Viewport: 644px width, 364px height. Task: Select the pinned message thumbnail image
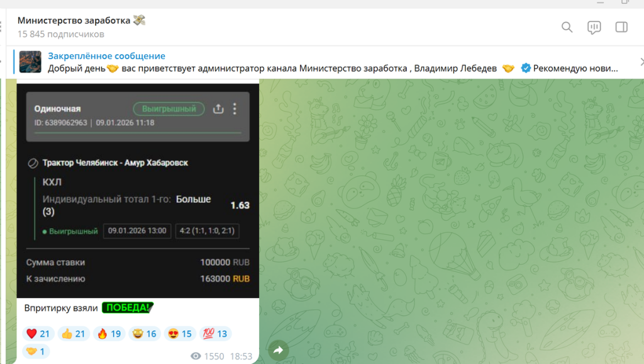[x=30, y=61]
